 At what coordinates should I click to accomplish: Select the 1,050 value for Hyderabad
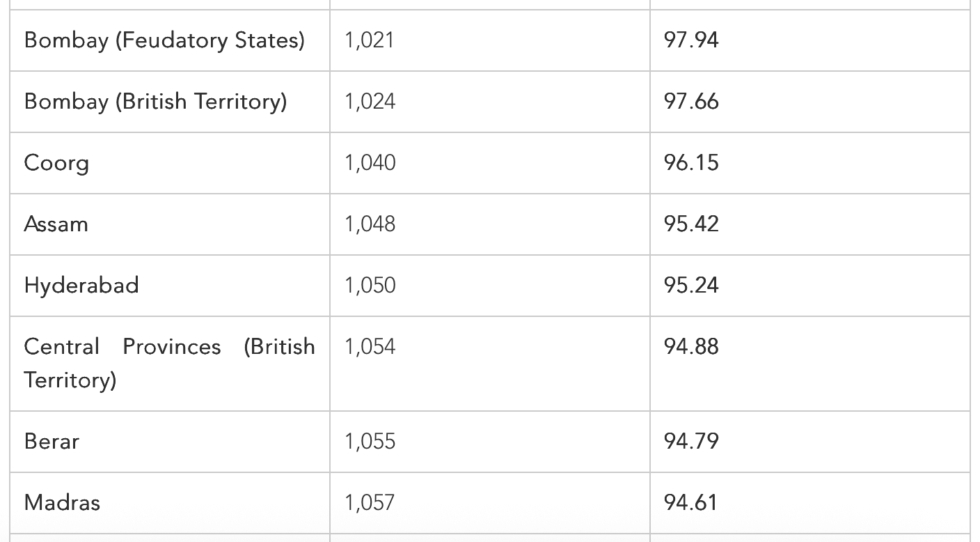pyautogui.click(x=370, y=286)
